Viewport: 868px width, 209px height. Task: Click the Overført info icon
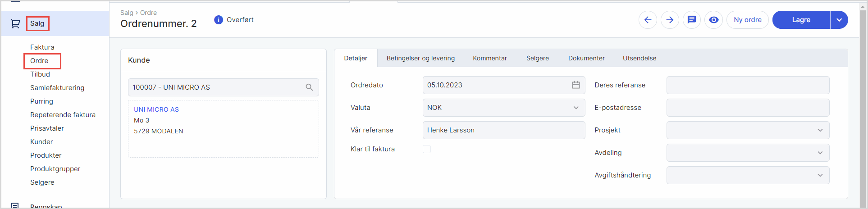(219, 20)
